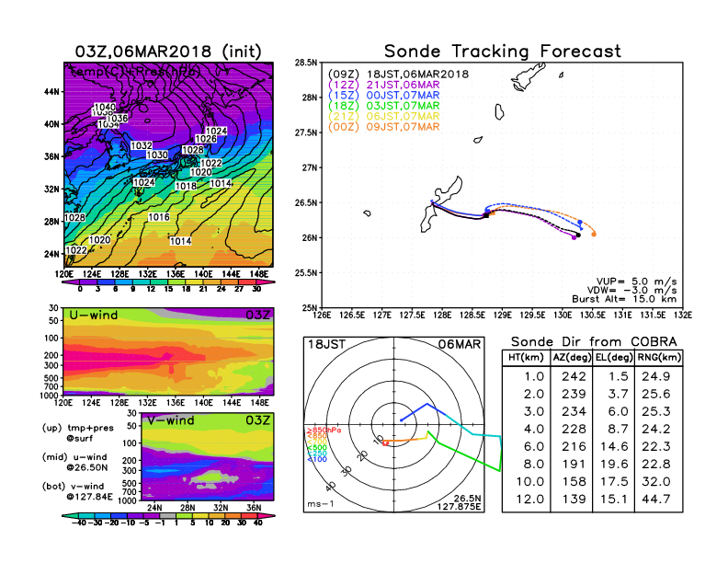Click the "Temp(C)+Pres(hPa)" map label
The height and width of the screenshot is (563, 728).
[x=135, y=72]
